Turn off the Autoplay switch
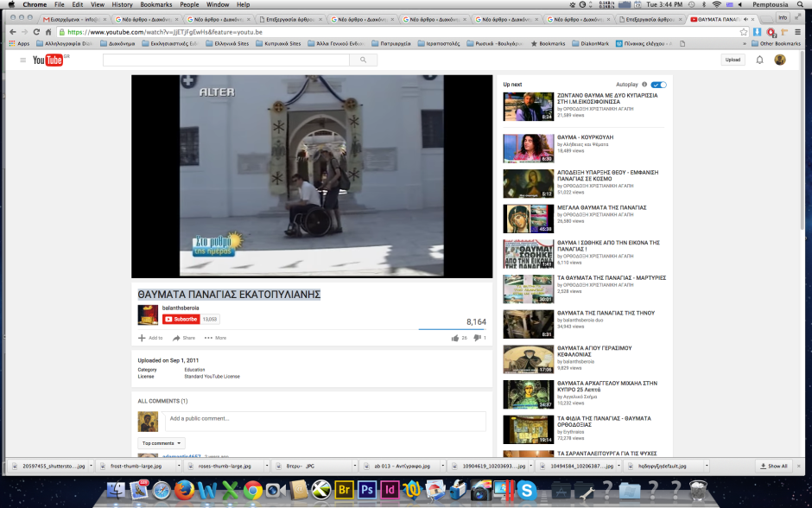The width and height of the screenshot is (812, 508). tap(658, 85)
